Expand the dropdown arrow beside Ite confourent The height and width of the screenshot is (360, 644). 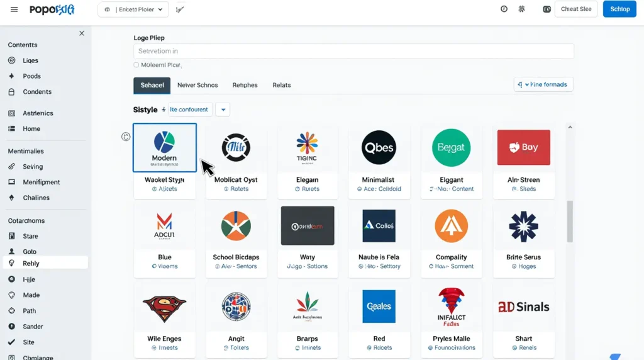point(223,110)
